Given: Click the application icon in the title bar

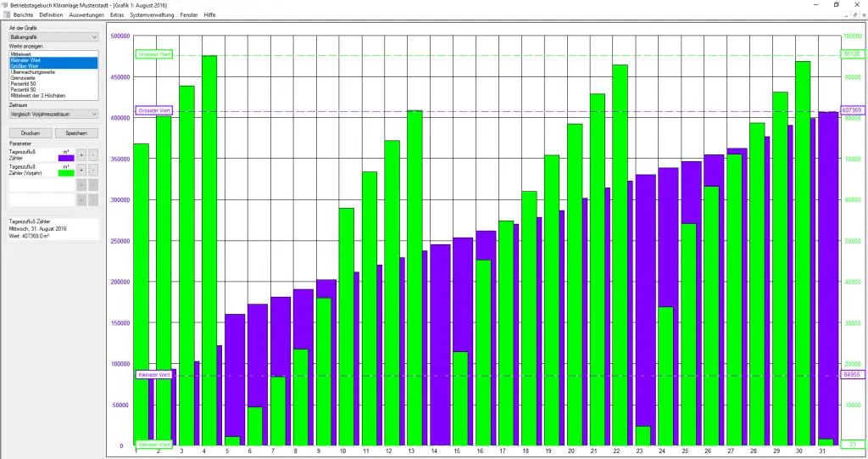Looking at the screenshot, I should 5,4.
